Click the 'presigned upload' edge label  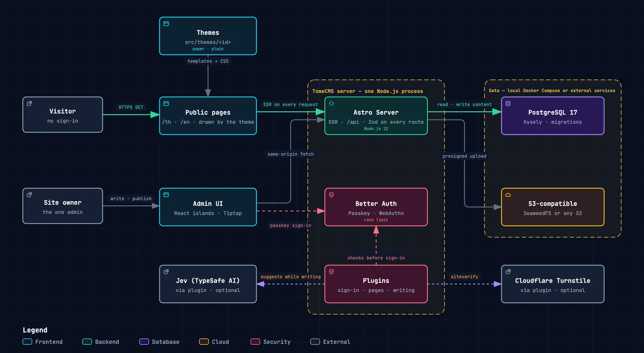coord(464,156)
